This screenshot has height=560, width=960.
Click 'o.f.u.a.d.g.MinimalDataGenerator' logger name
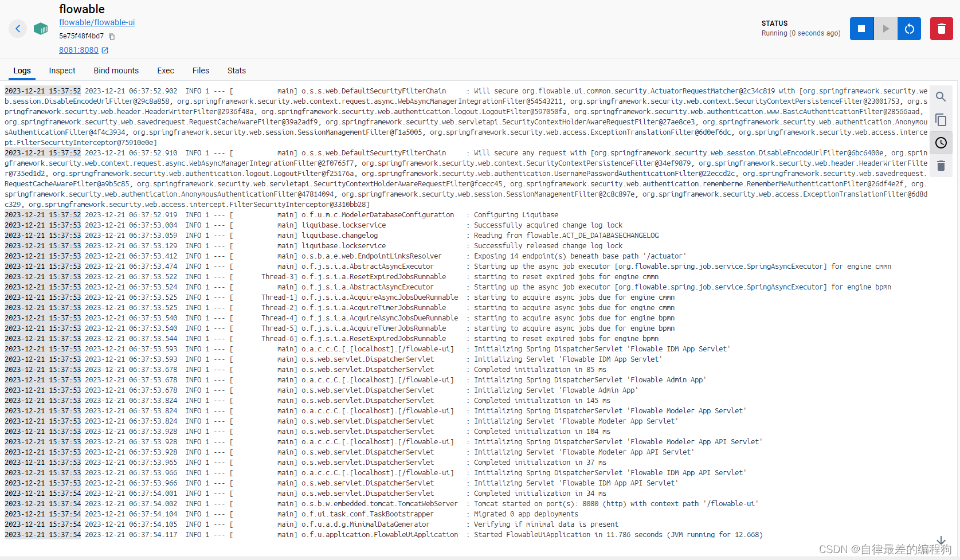366,524
